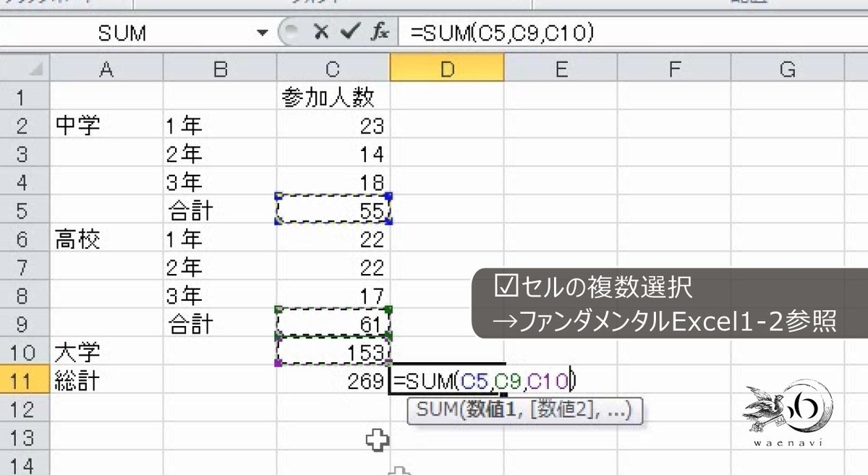Click cell A10 containing 大学
Screen dimensions: 868x475
click(106, 352)
